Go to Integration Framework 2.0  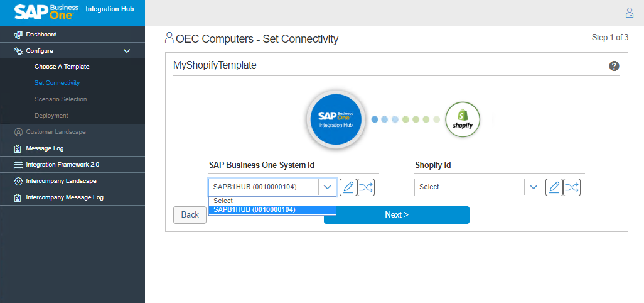[62, 165]
